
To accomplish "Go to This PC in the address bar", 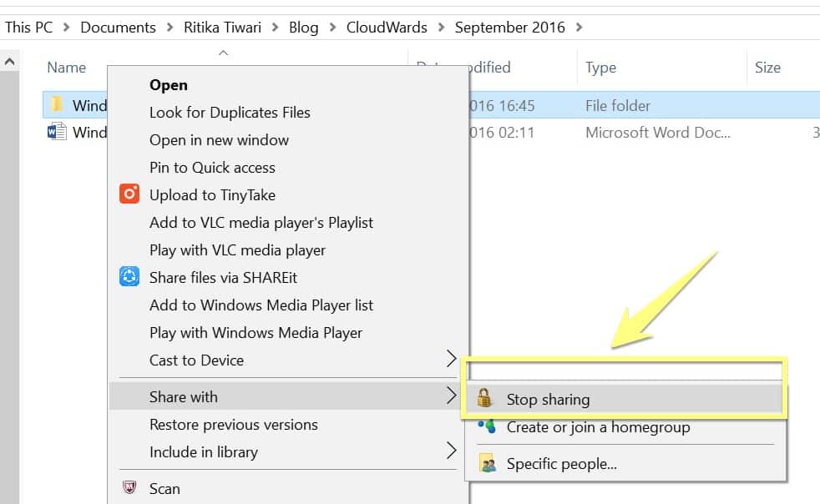I will pos(28,28).
